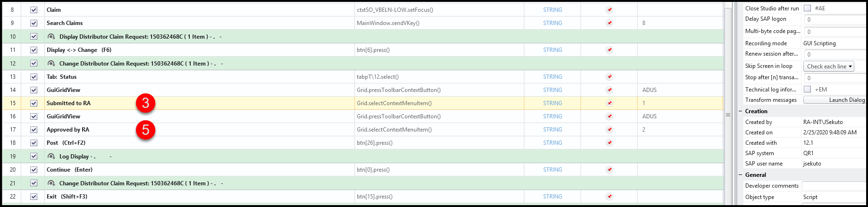The height and width of the screenshot is (207, 868).
Task: Click the pin icon in the Post (Ctrl+F2) row
Action: point(609,143)
